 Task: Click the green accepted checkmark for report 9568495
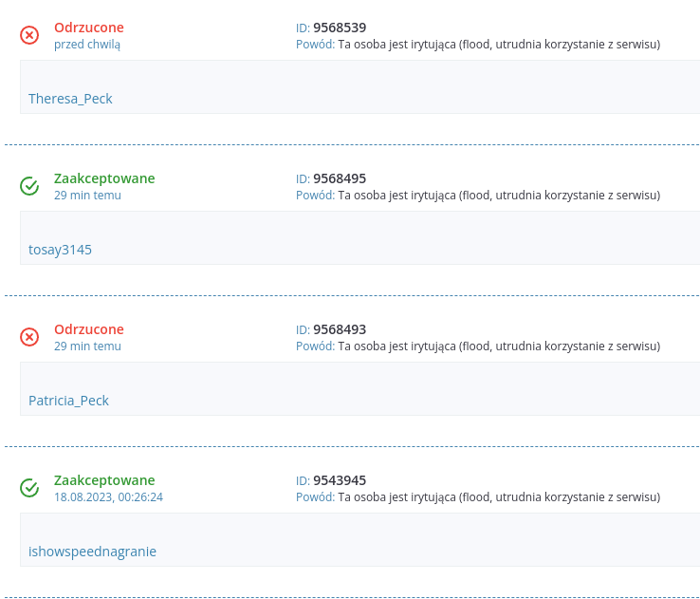click(x=29, y=186)
